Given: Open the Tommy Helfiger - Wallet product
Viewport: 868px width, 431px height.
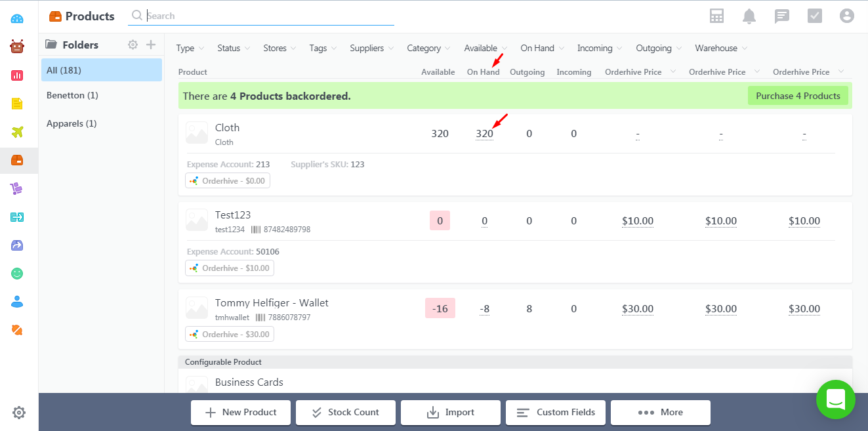Looking at the screenshot, I should [x=272, y=303].
